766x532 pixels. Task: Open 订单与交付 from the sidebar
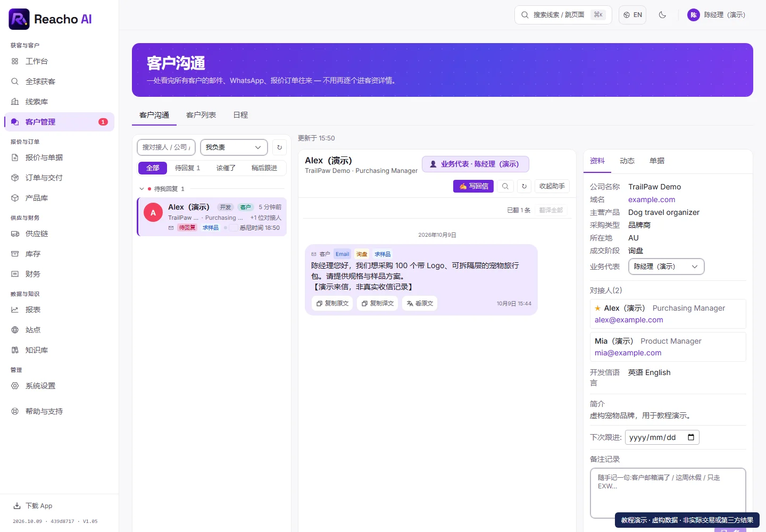tap(59, 178)
